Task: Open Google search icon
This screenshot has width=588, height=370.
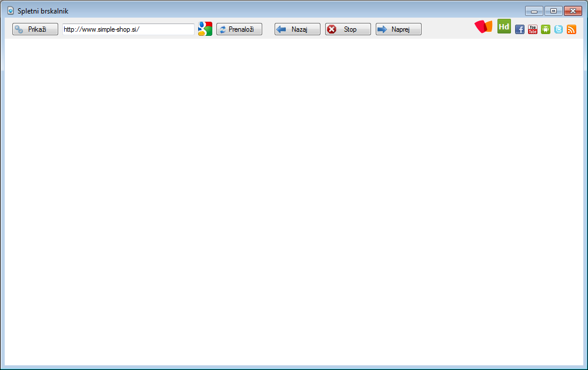Action: [205, 29]
